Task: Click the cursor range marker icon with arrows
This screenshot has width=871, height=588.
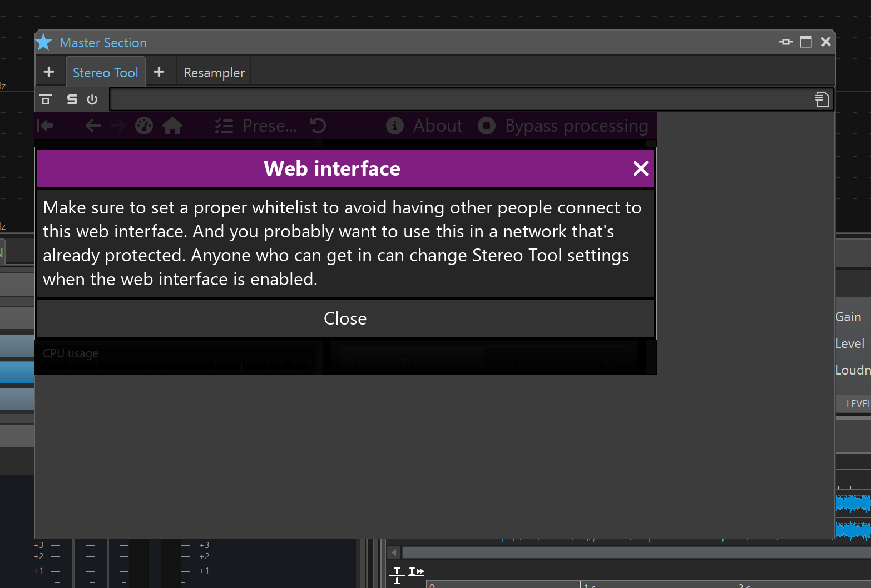Action: pyautogui.click(x=416, y=571)
